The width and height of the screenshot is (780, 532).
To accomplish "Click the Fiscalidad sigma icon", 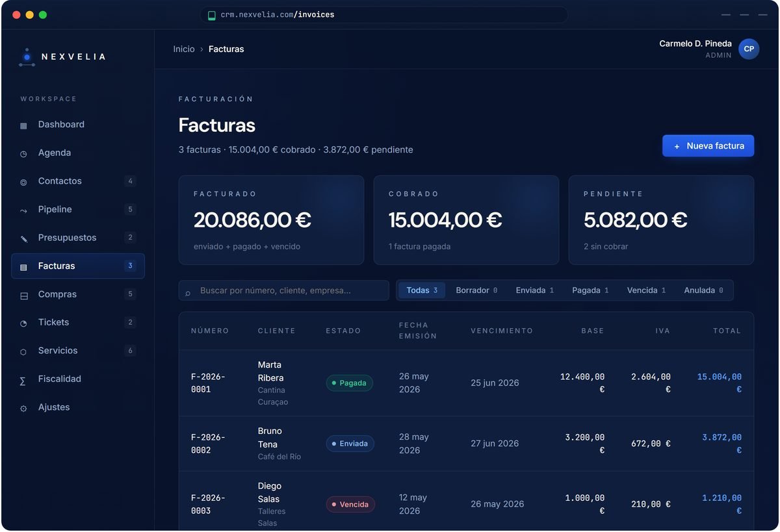I will coord(23,380).
